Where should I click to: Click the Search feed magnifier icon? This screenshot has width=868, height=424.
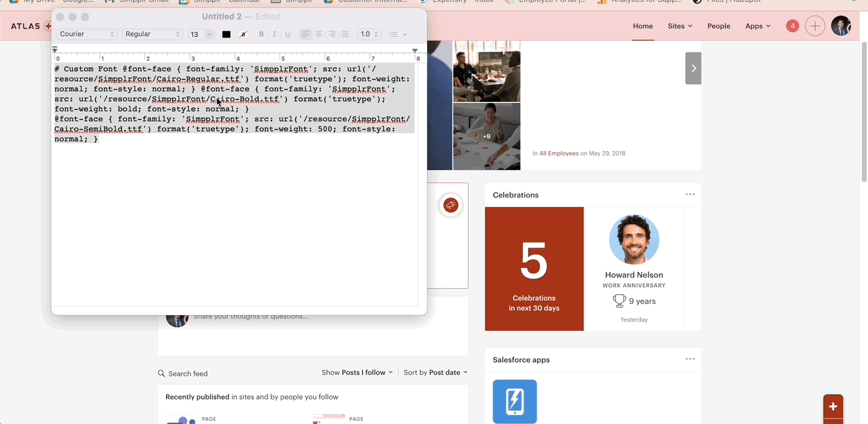(161, 373)
